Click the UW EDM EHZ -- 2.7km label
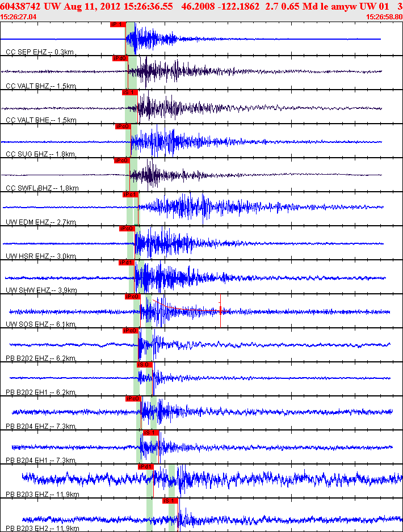This screenshot has height=532, width=403. pos(41,222)
